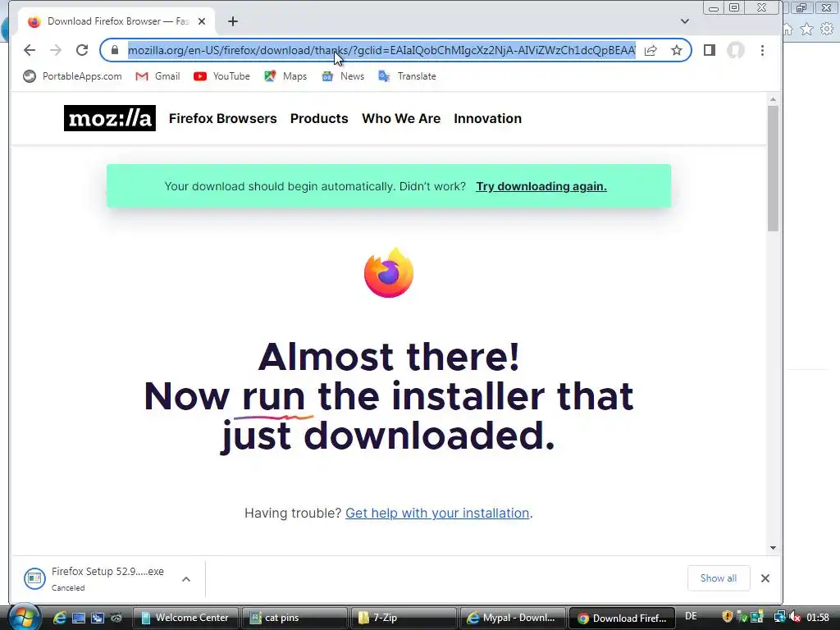Viewport: 840px width, 630px height.
Task: Click the forward navigation arrow
Action: coord(56,50)
